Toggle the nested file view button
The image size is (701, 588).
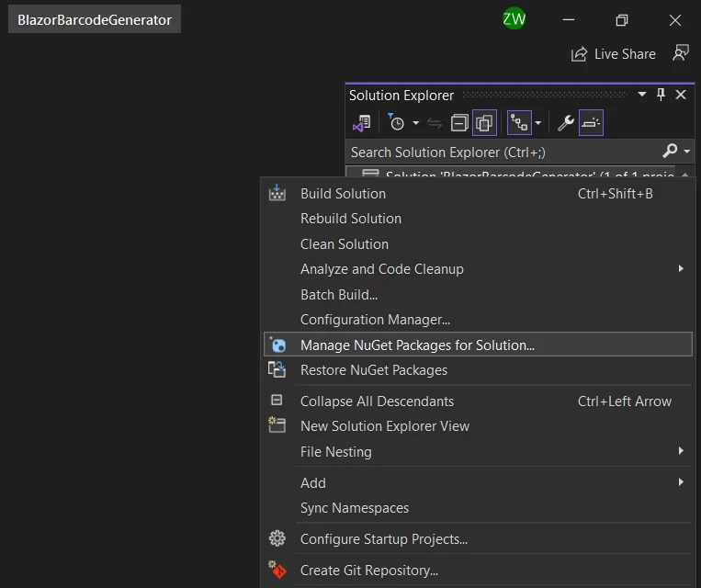tap(518, 123)
